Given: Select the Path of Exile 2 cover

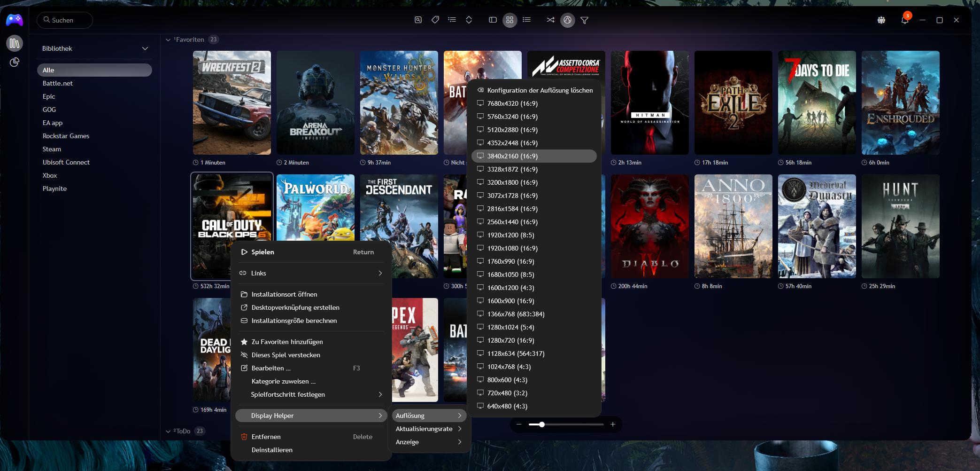Looking at the screenshot, I should [733, 102].
